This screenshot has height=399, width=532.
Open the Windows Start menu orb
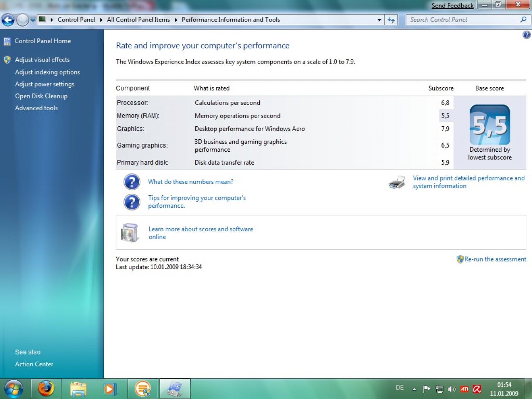(x=14, y=389)
